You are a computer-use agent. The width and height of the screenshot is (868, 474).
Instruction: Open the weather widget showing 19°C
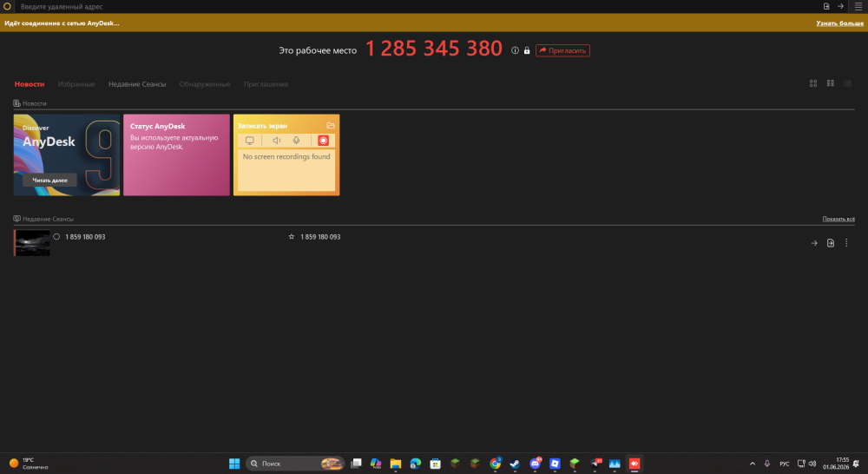[29, 464]
